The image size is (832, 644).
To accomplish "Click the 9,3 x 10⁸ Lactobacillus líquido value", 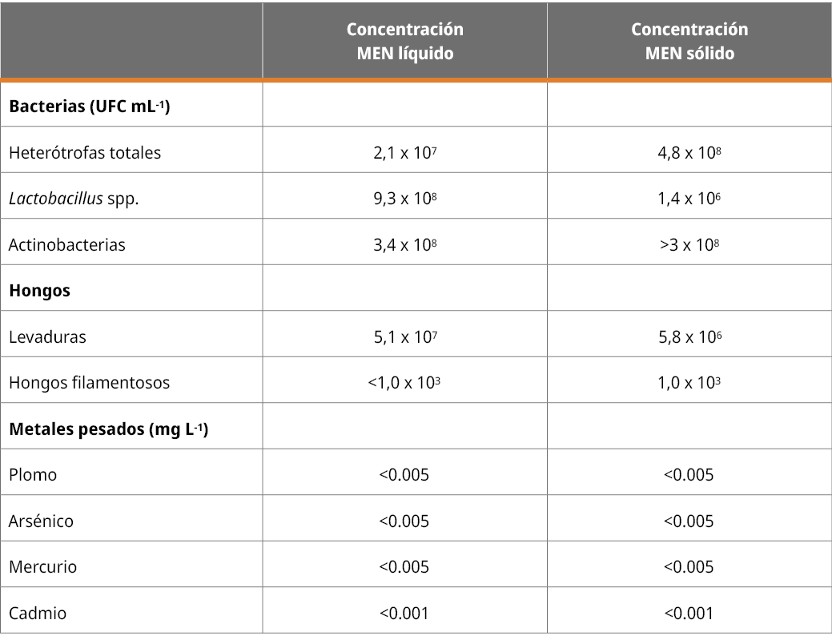I will click(404, 199).
